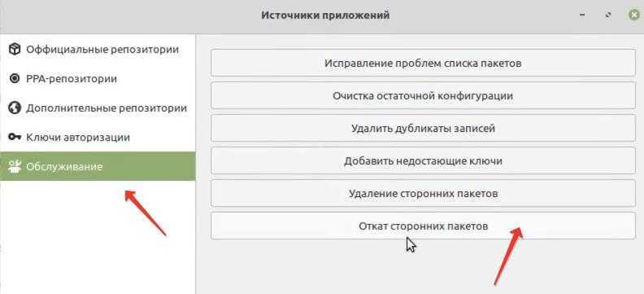Click the circle icon next to PPA-репозитории
The height and width of the screenshot is (294, 644).
(x=15, y=78)
